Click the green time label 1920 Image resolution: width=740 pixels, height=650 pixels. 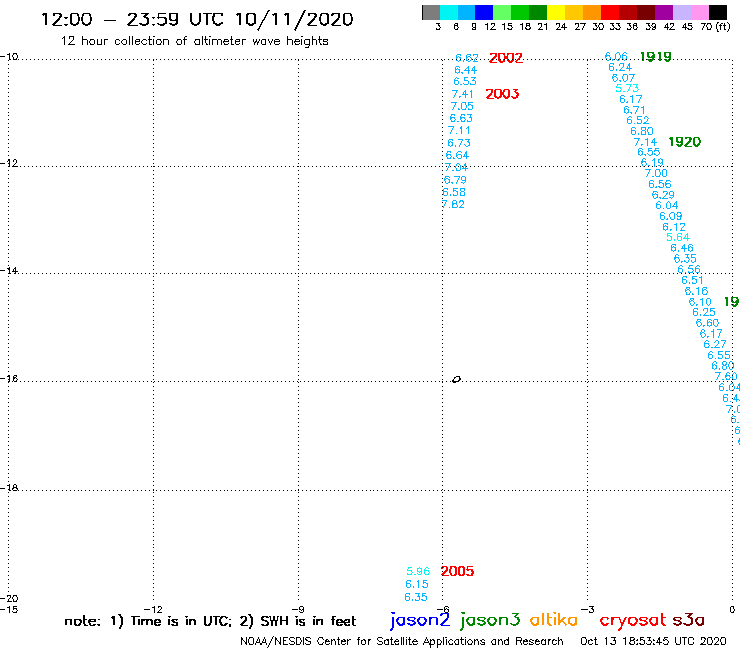coord(685,142)
